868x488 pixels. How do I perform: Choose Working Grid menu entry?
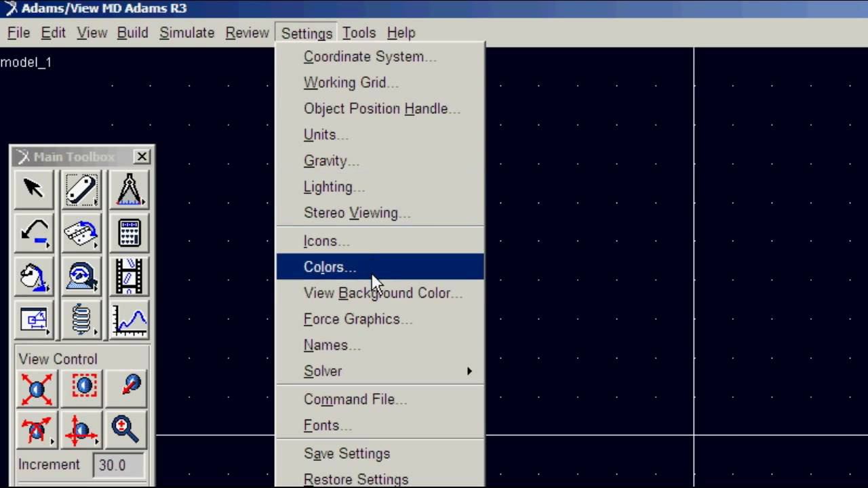click(380, 83)
